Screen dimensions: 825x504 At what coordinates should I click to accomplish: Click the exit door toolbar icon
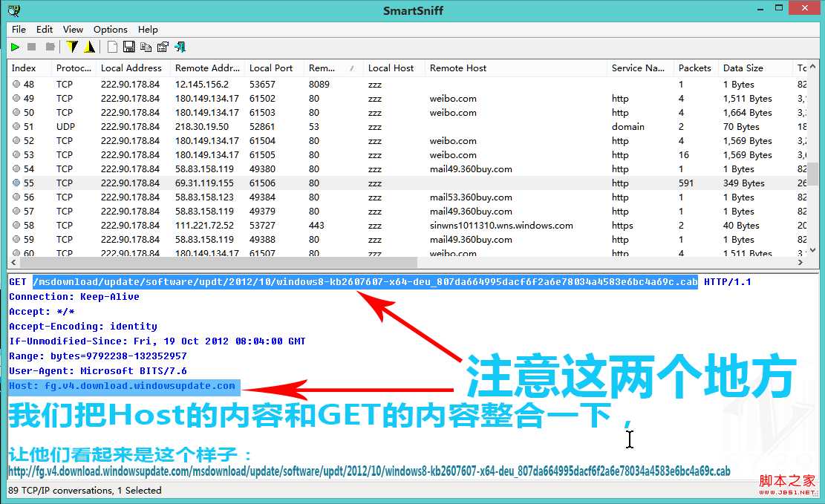click(x=180, y=47)
